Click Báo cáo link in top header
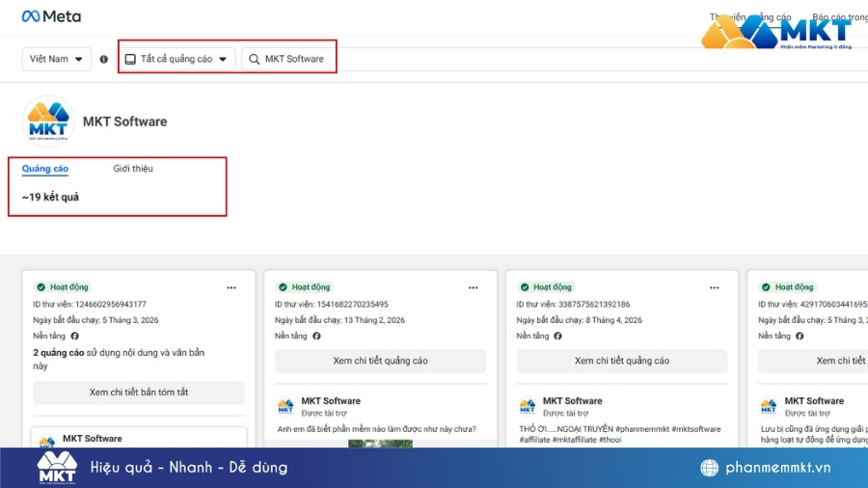Image resolution: width=868 pixels, height=488 pixels. (x=840, y=17)
